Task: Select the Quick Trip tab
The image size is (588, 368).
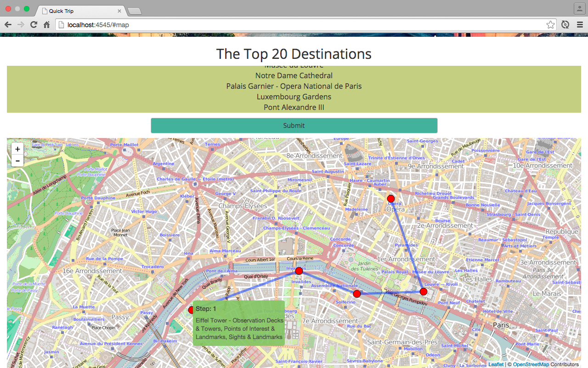Action: pyautogui.click(x=80, y=11)
